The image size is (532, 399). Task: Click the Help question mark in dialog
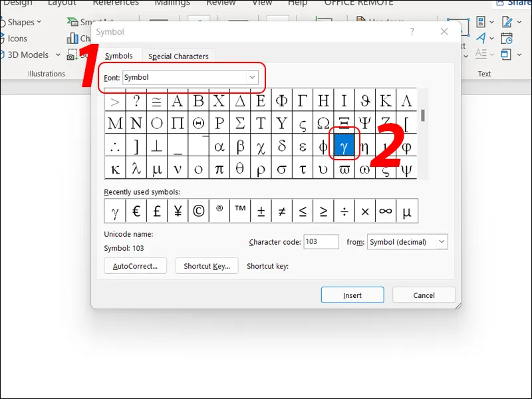pos(412,31)
